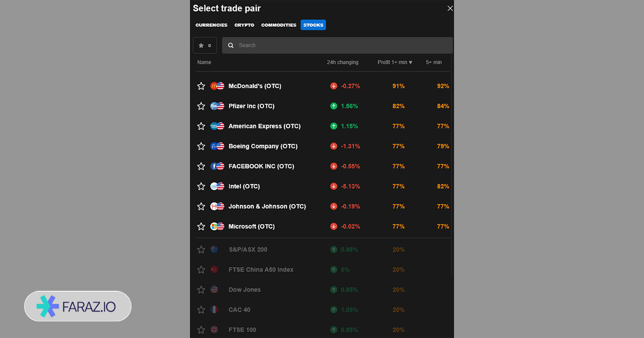Image resolution: width=644 pixels, height=338 pixels.
Task: Choose Johnson & Johnson (OTC) pair
Action: pyautogui.click(x=267, y=207)
